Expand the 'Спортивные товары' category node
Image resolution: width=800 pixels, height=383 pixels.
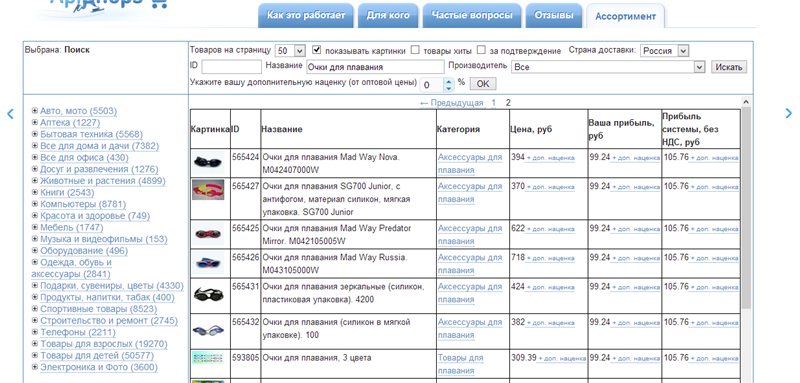(35, 308)
